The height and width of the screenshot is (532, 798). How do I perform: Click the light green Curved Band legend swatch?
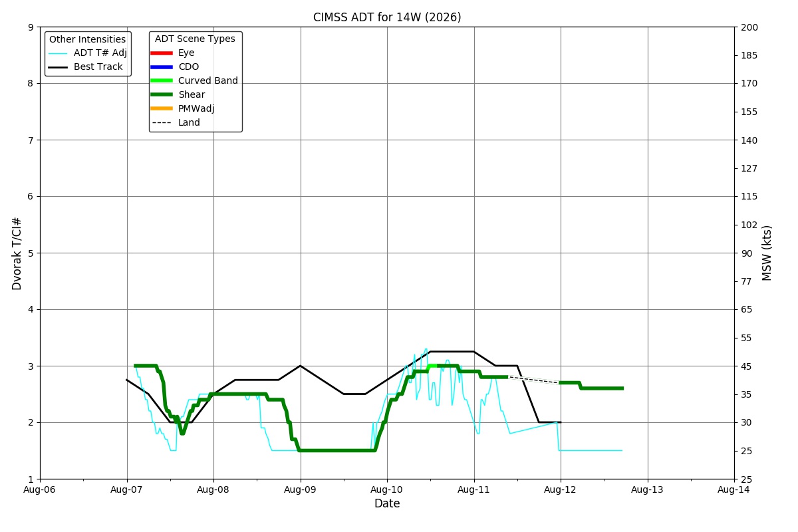pos(162,81)
